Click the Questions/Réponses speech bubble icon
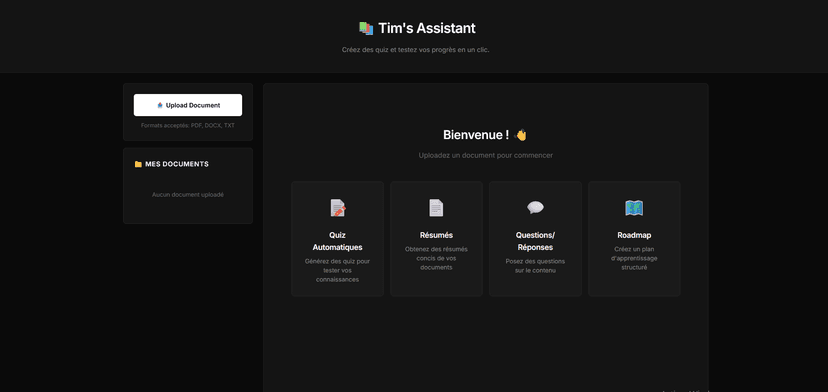Screen dimensions: 828x392 coord(535,208)
